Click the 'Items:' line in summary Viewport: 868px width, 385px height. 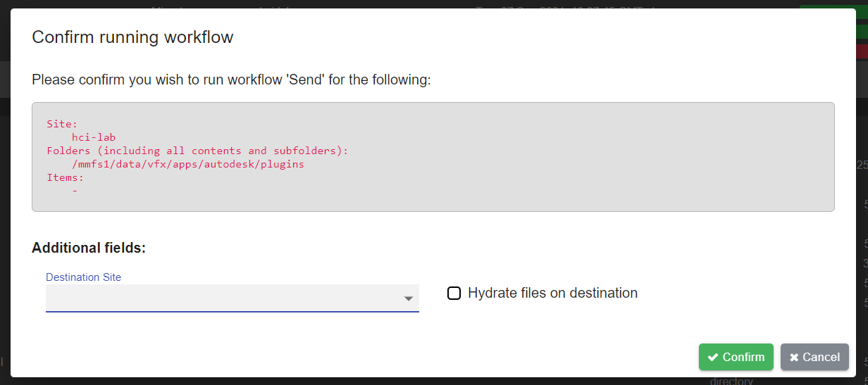[x=65, y=177]
